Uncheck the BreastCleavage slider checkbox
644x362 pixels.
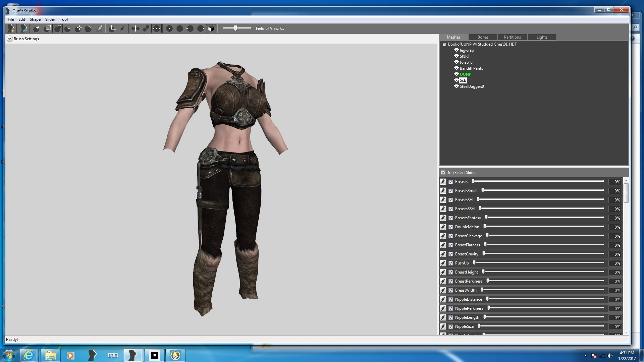[451, 236]
